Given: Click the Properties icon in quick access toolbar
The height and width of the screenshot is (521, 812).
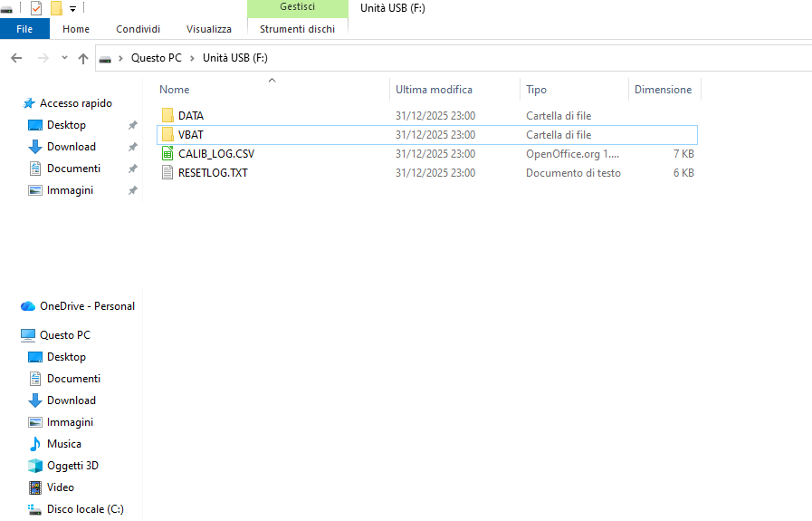Looking at the screenshot, I should (36, 8).
